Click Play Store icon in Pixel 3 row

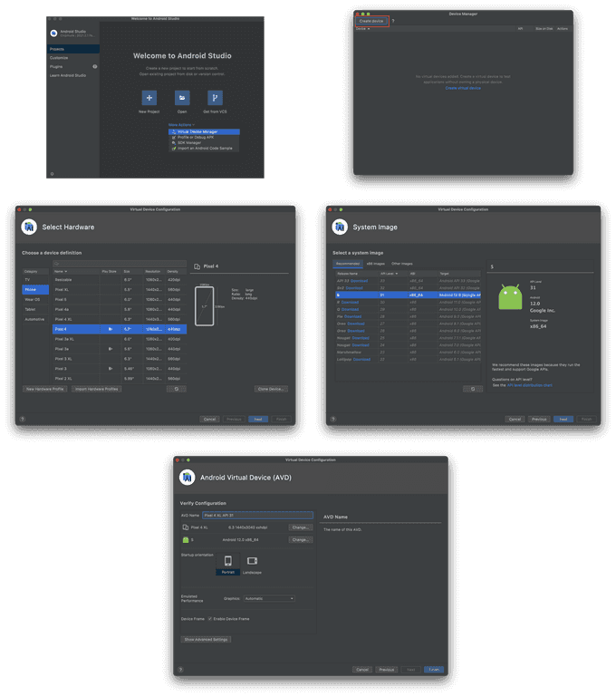click(110, 369)
